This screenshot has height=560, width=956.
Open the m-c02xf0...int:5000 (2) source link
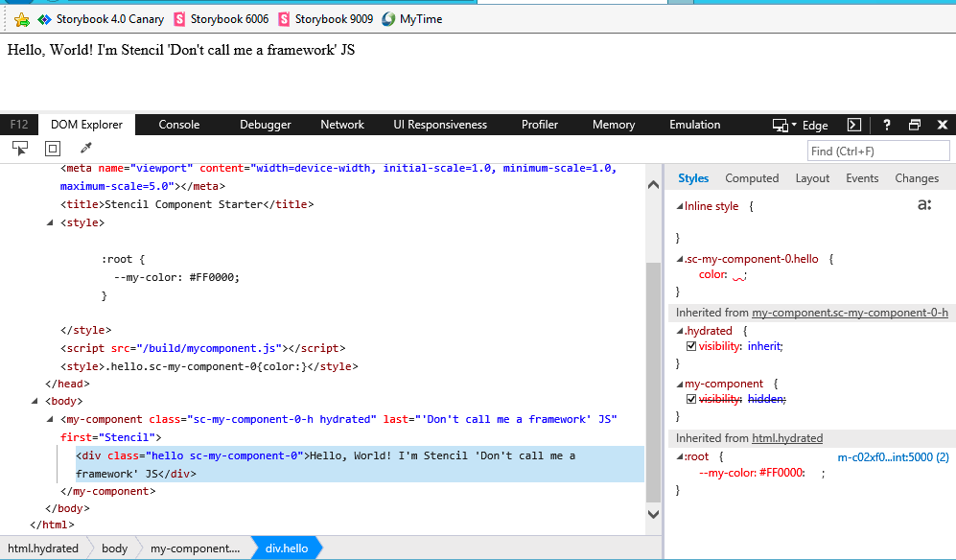click(894, 456)
